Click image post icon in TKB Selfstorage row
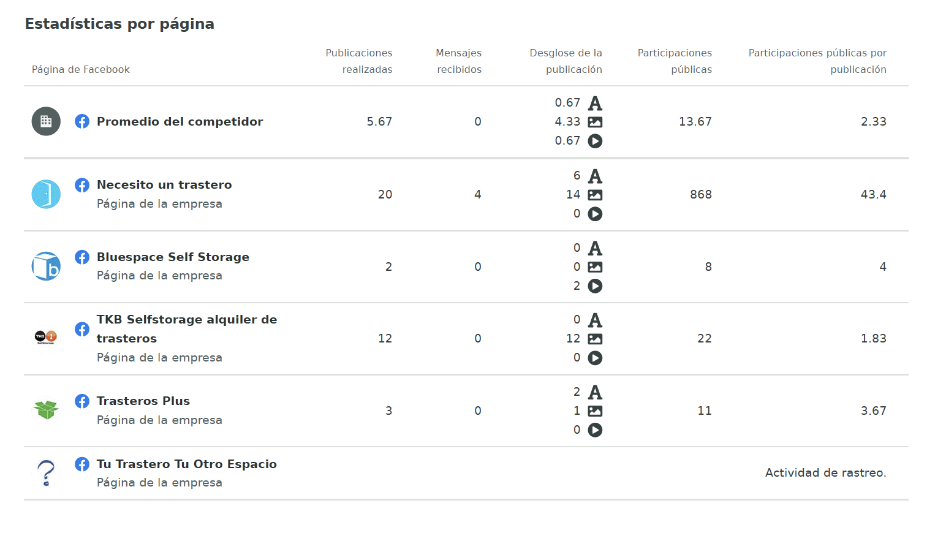 click(x=595, y=339)
